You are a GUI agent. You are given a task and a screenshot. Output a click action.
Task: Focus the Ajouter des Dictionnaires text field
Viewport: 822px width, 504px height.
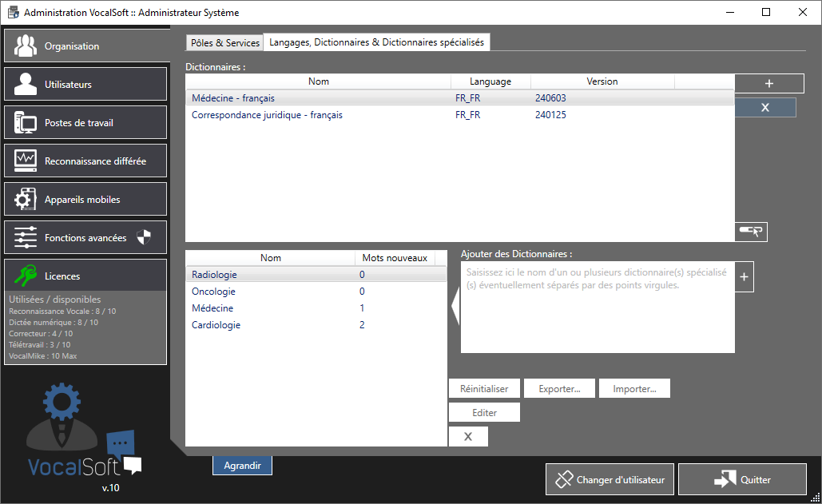[x=598, y=307]
